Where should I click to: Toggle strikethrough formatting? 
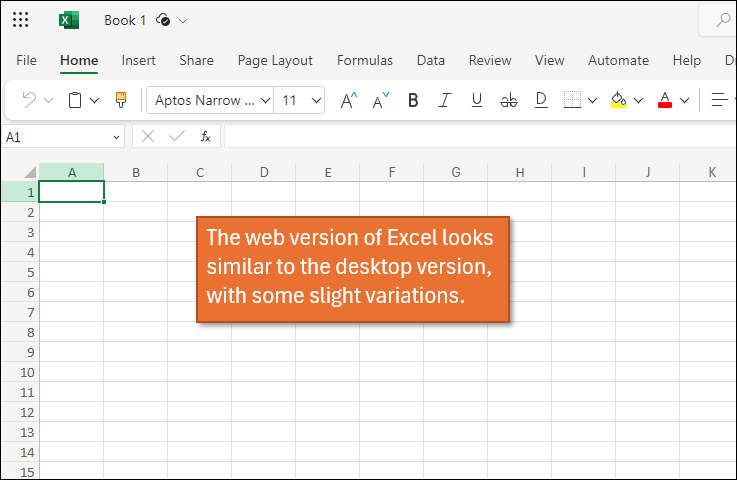[x=508, y=100]
